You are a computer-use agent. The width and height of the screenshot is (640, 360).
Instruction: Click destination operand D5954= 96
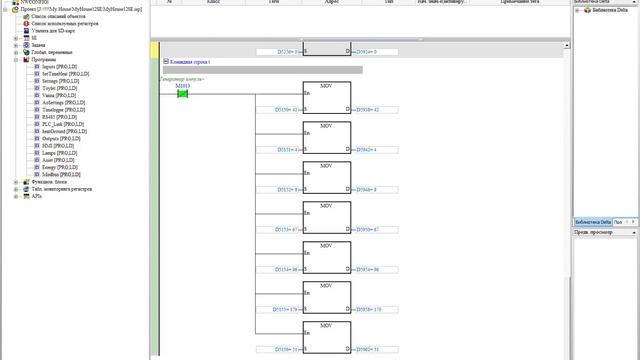coord(375,270)
